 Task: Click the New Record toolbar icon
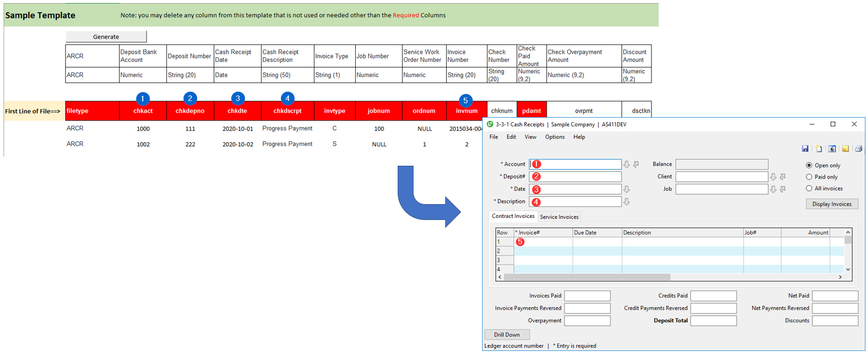pos(819,149)
